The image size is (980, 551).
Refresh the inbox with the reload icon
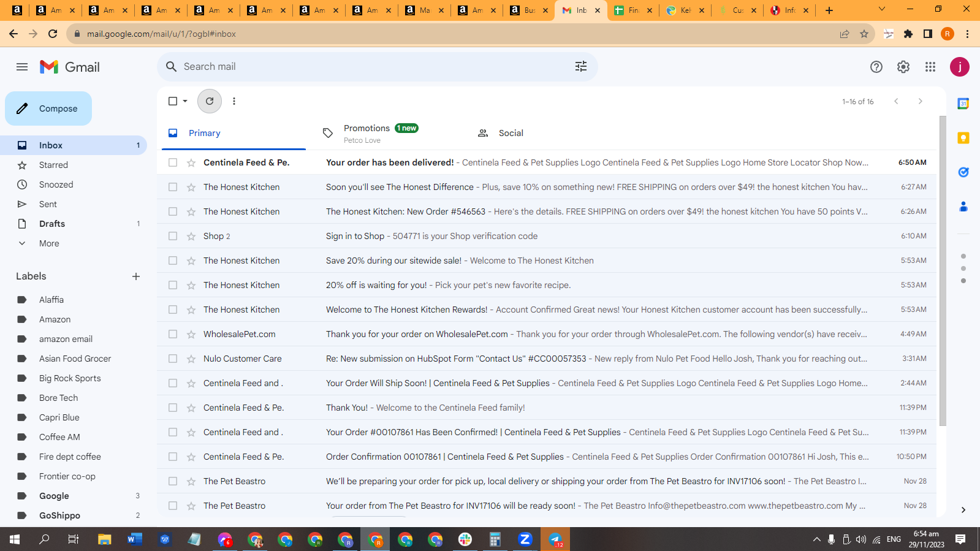point(210,101)
